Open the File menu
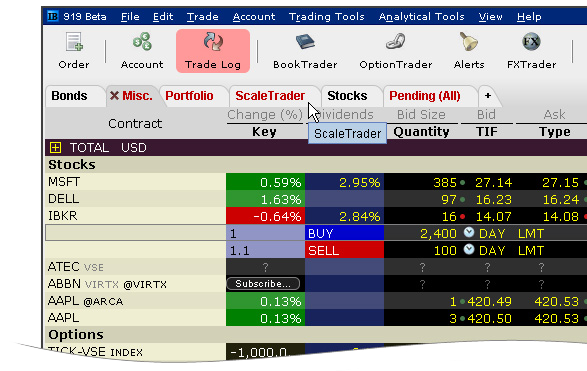Viewport: 587px width, 371px height. [x=130, y=17]
